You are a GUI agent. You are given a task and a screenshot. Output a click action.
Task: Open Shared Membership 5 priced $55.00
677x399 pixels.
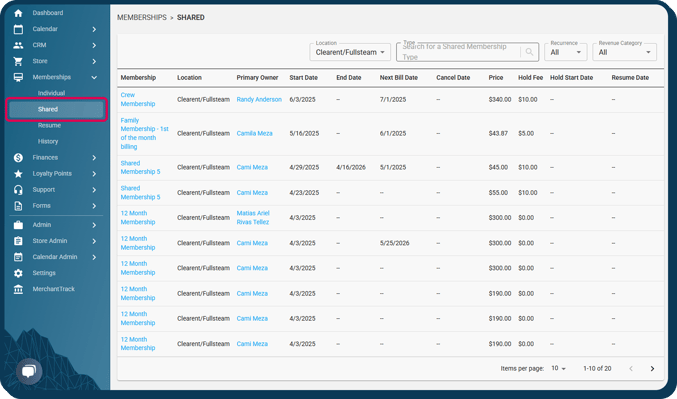140,193
